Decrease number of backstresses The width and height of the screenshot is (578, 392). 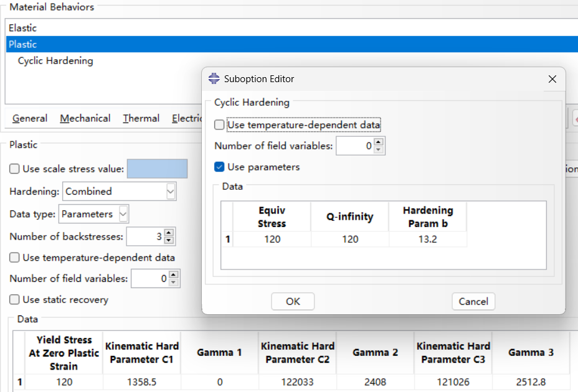click(169, 240)
